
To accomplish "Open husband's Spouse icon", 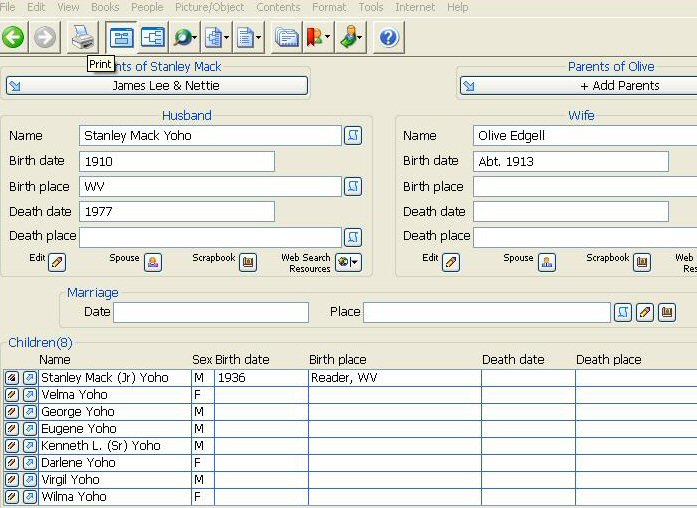I will point(153,262).
